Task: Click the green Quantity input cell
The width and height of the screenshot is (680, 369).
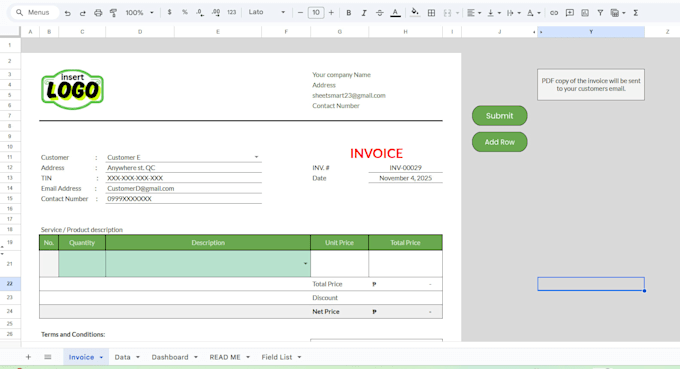Action: (x=82, y=264)
